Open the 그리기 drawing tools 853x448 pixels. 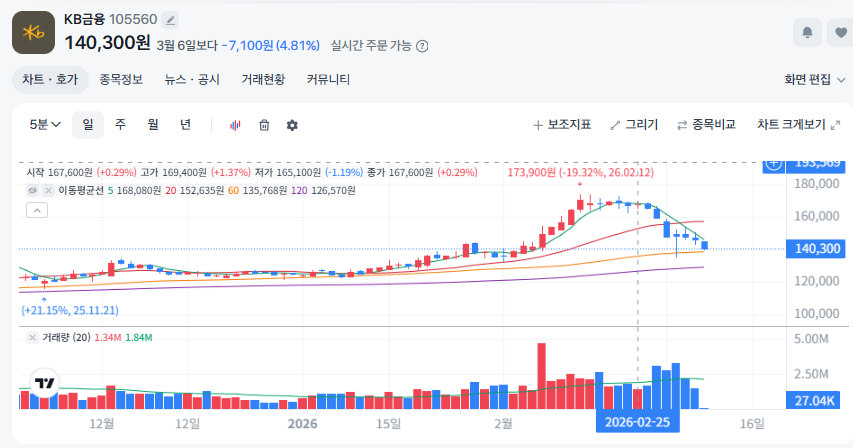coord(634,125)
